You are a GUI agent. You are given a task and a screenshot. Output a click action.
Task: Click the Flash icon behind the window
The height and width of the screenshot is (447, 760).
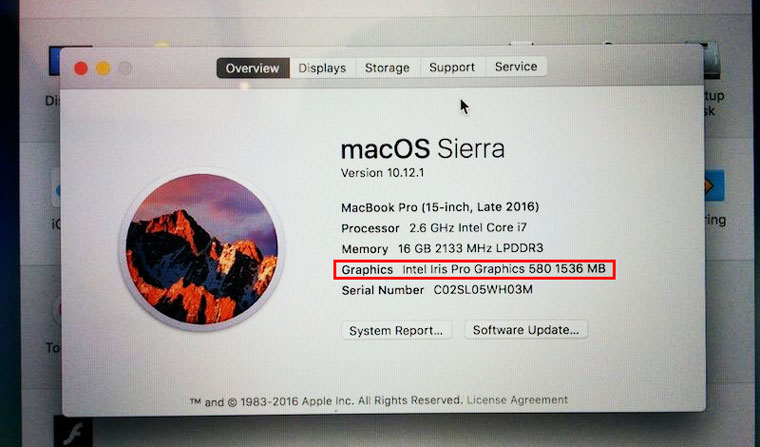pyautogui.click(x=73, y=432)
